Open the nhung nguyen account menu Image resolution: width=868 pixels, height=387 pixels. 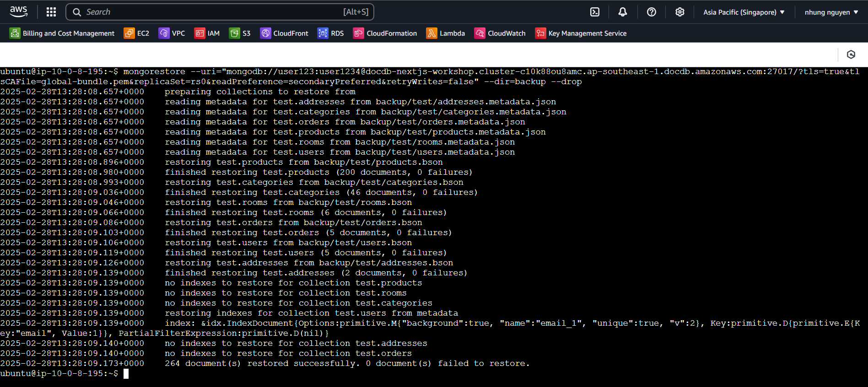coord(831,12)
